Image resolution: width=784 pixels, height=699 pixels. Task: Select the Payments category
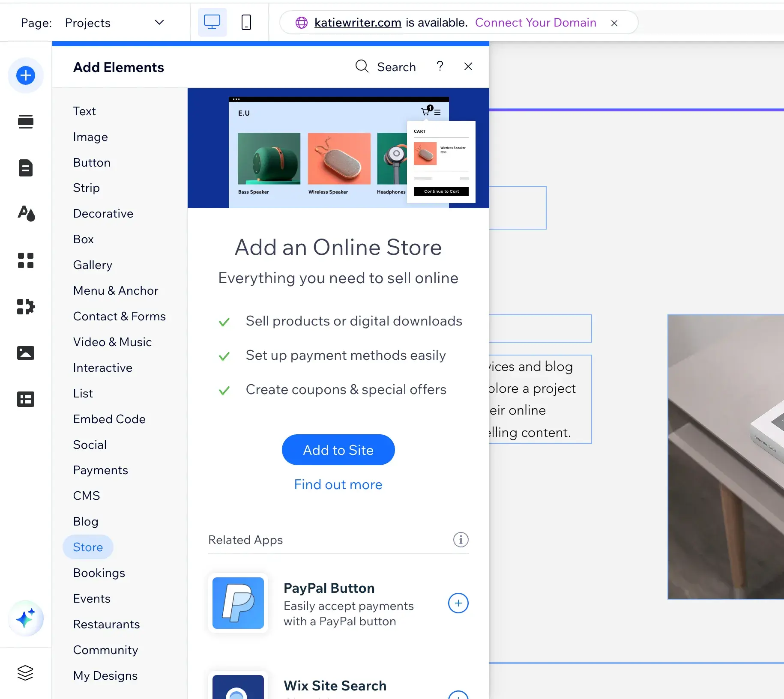pyautogui.click(x=100, y=470)
